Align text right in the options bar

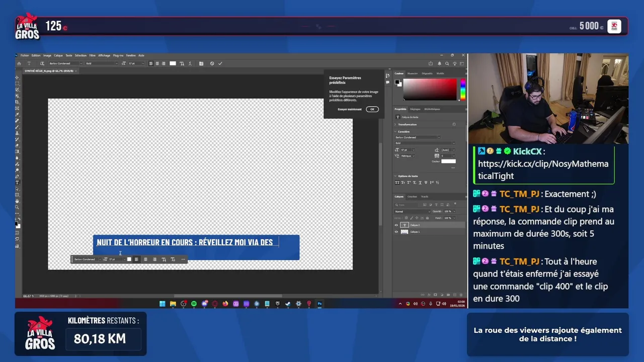164,63
